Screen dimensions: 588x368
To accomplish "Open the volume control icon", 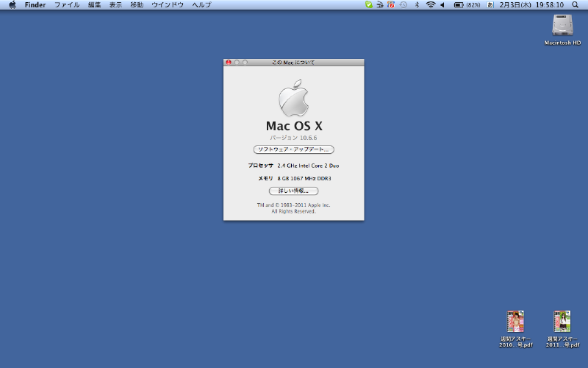I will [x=442, y=5].
